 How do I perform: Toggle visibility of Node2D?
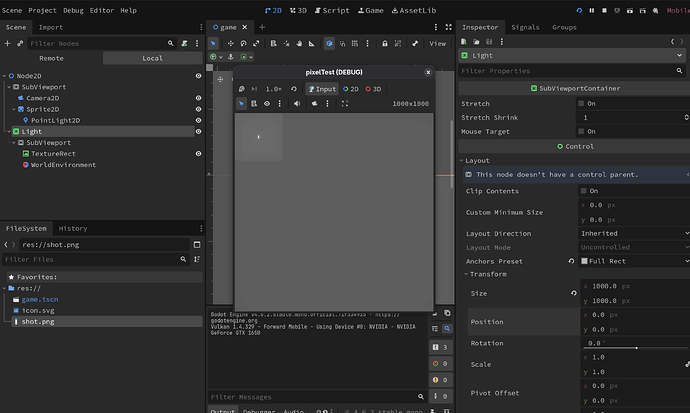[x=198, y=76]
